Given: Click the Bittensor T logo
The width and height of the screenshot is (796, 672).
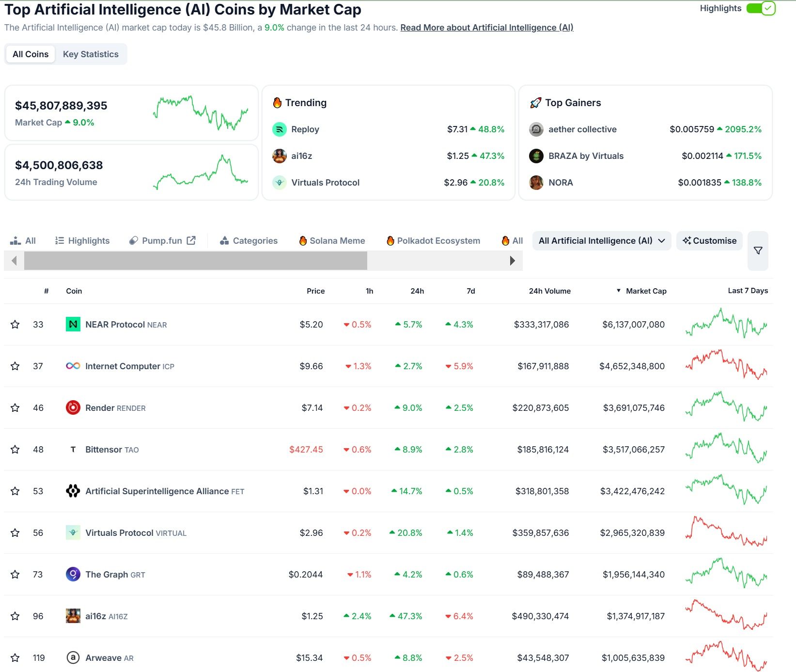Looking at the screenshot, I should pyautogui.click(x=73, y=450).
